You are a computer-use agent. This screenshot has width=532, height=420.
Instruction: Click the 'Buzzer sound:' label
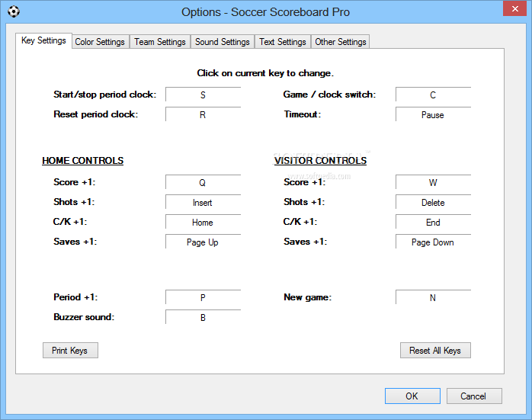(84, 317)
